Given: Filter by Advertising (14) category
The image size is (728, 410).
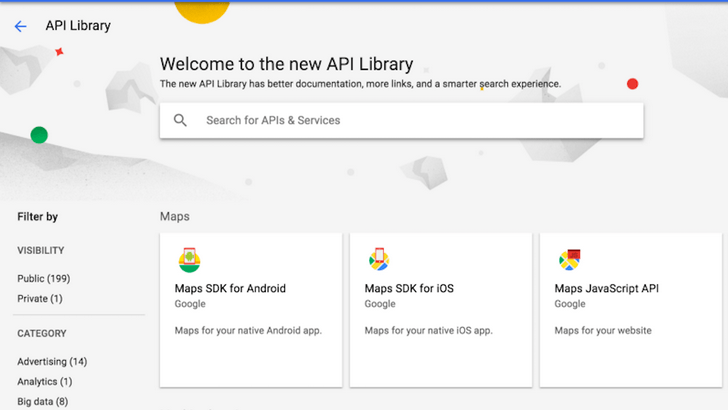Looking at the screenshot, I should (52, 361).
